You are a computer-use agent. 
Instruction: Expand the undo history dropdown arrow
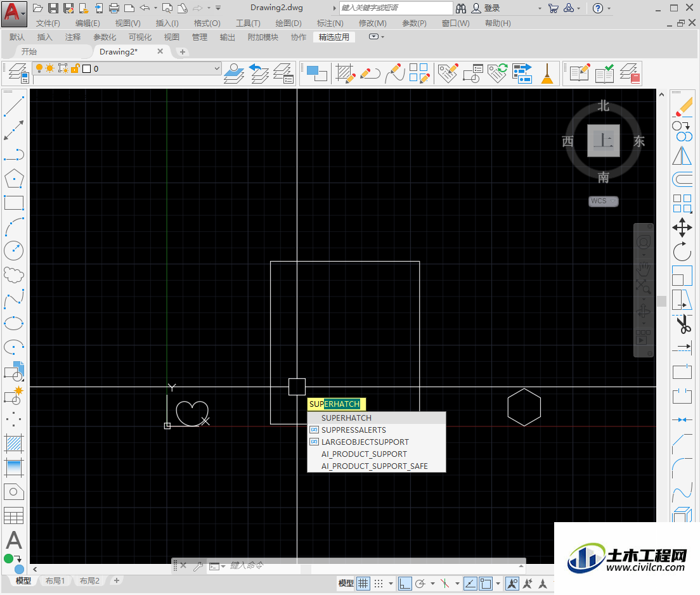click(155, 8)
